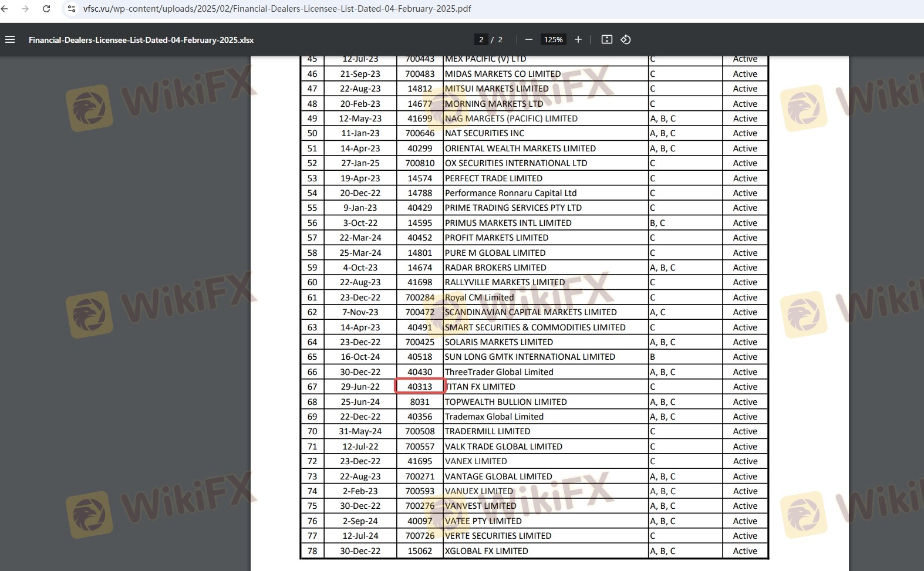The height and width of the screenshot is (571, 924).
Task: Select MIDAS MARKETS CO LIMITED
Action: pyautogui.click(x=503, y=74)
